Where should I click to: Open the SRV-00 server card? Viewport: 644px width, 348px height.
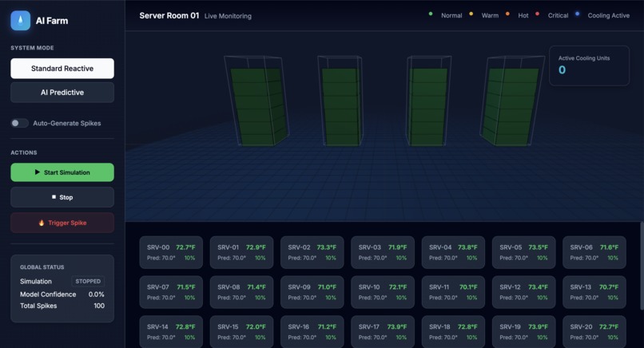pos(171,252)
